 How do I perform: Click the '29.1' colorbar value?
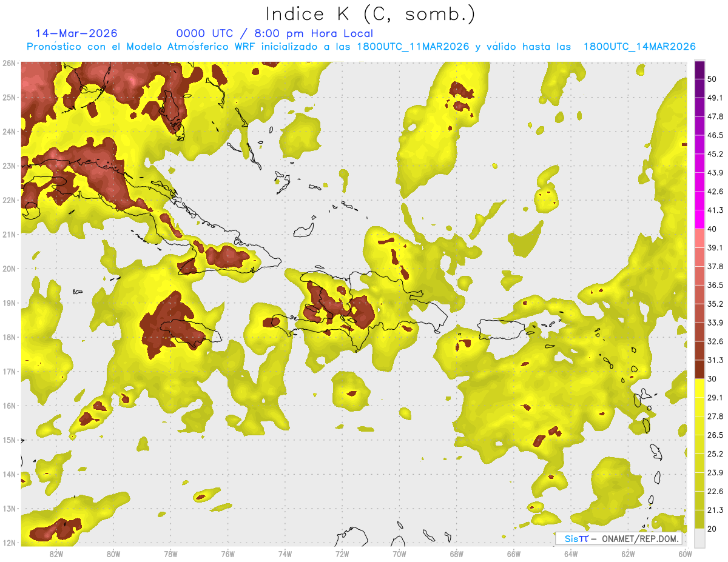click(715, 397)
